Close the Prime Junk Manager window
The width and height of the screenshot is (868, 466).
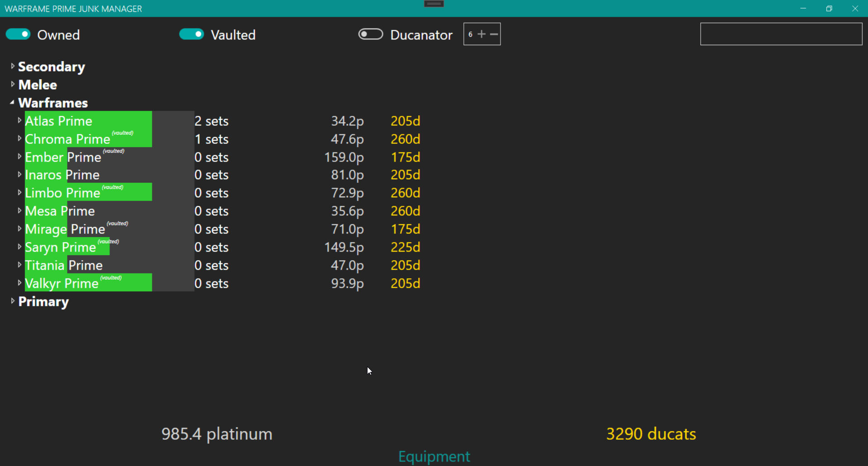click(x=855, y=8)
